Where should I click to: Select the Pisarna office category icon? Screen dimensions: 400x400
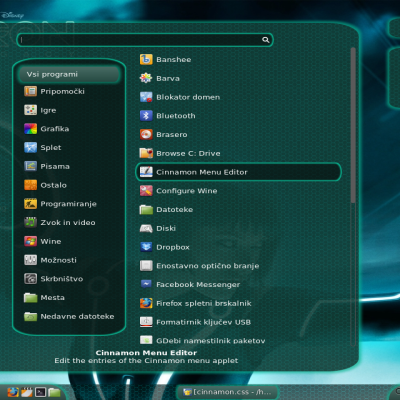[x=30, y=166]
